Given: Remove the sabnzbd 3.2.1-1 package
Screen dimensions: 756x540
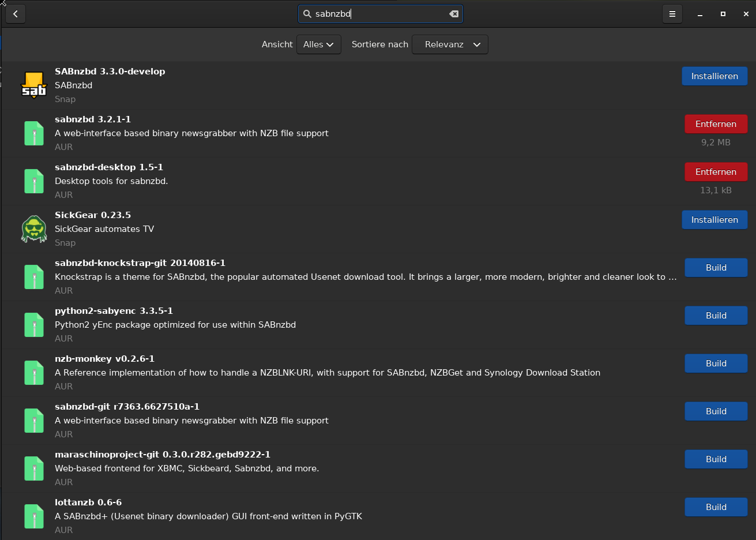Looking at the screenshot, I should [x=716, y=123].
